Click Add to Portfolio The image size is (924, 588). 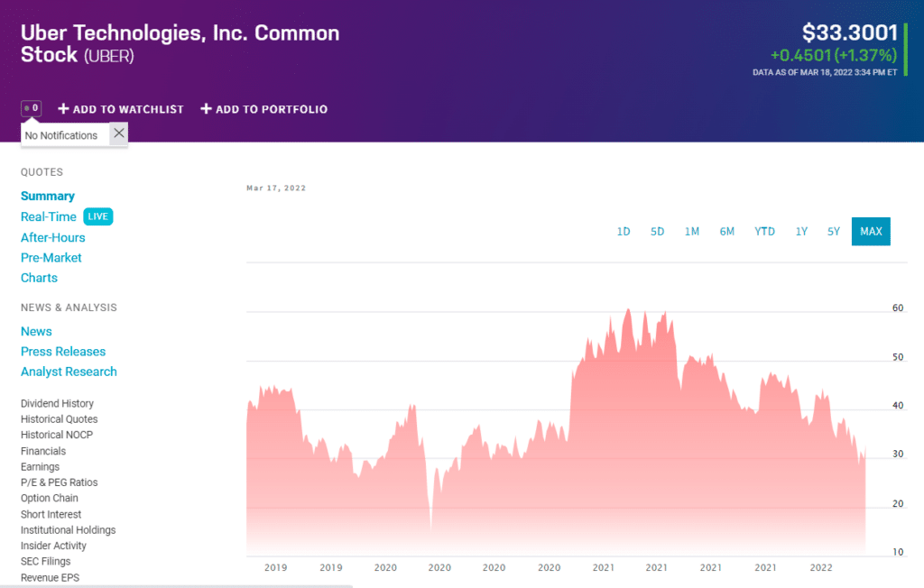tap(264, 109)
